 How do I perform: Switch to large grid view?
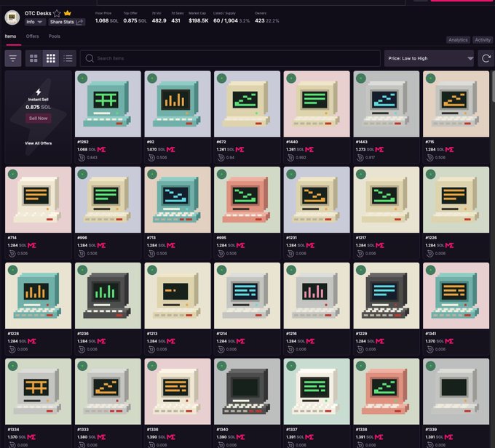click(x=33, y=58)
